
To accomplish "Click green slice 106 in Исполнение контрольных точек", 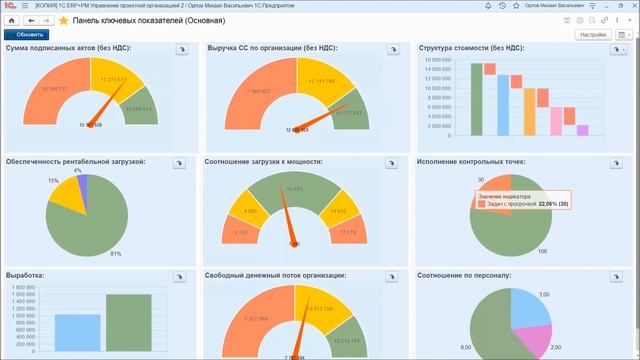I will pyautogui.click(x=514, y=233).
